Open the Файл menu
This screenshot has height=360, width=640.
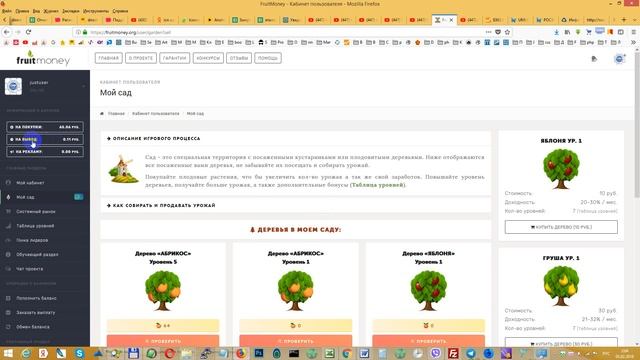7,11
